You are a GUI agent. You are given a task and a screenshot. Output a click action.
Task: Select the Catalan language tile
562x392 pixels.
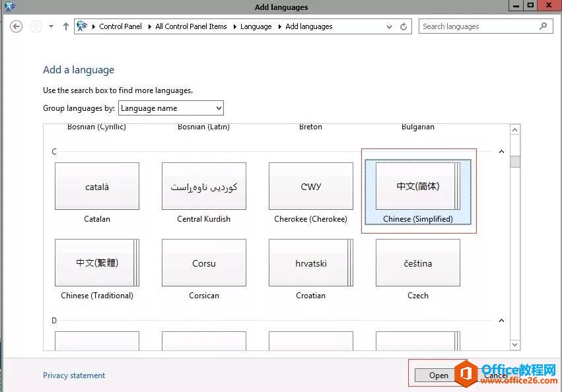click(x=97, y=193)
